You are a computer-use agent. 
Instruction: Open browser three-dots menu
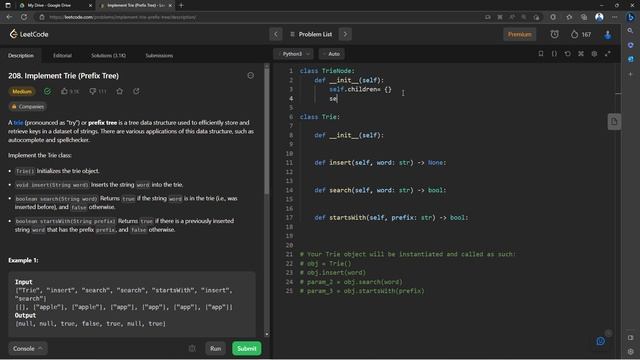tap(614, 17)
